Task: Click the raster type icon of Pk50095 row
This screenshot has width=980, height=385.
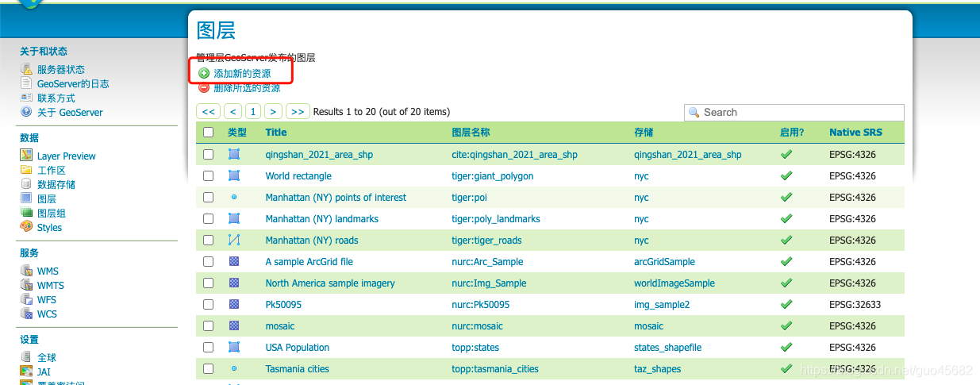Action: pyautogui.click(x=234, y=304)
